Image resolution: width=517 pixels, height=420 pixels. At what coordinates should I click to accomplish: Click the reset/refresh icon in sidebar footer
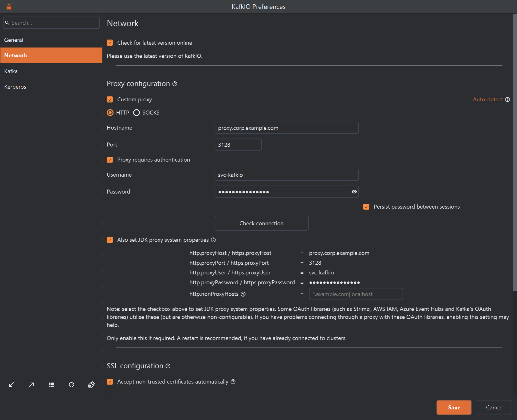pos(71,385)
